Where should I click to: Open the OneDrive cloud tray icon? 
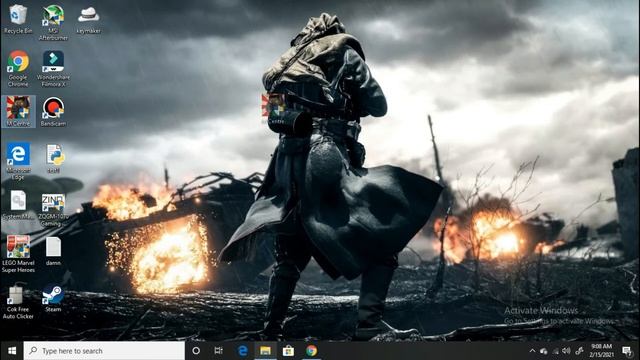point(544,351)
